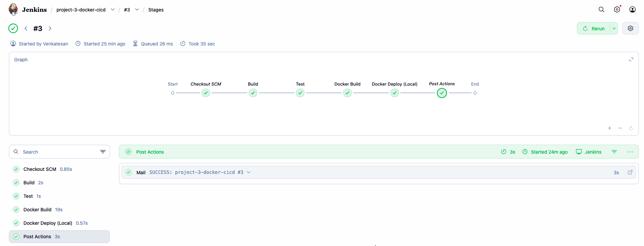Select Build stage in list
Viewport: 644px width, 246px height.
coord(59,183)
